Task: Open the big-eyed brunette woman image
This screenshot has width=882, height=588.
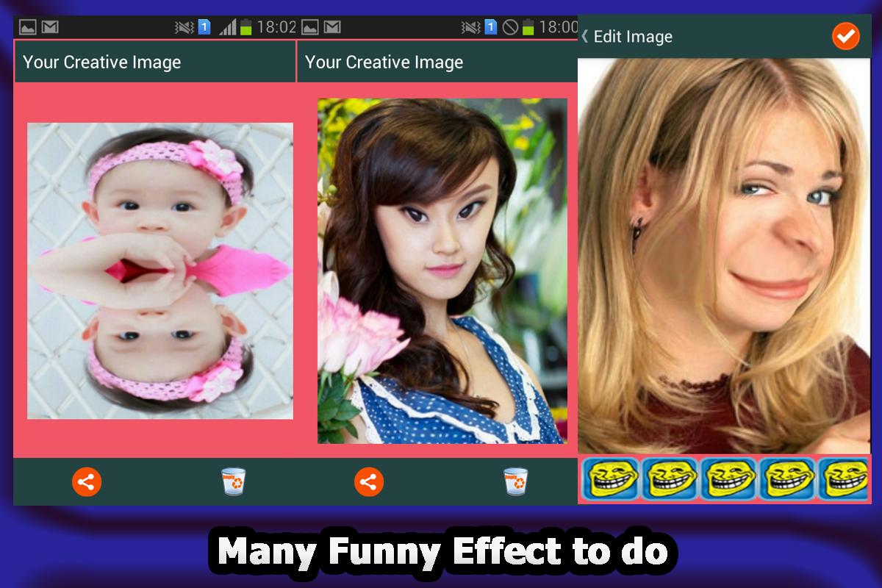Action: [x=442, y=270]
